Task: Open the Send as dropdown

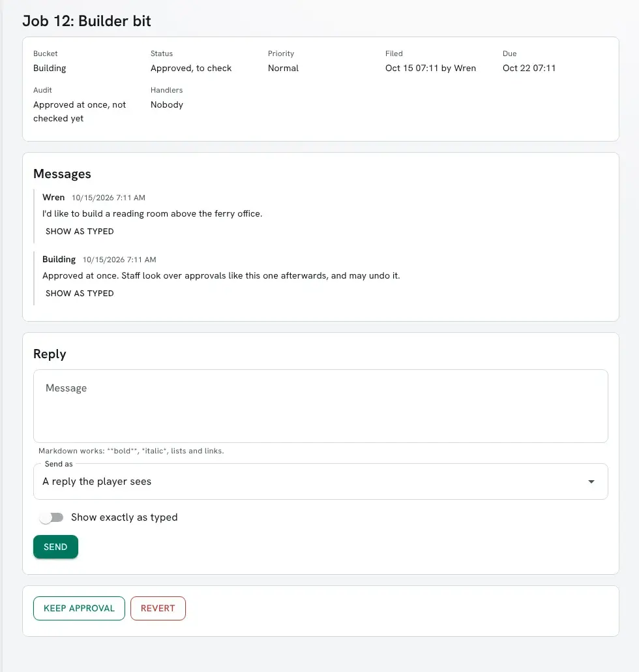Action: (320, 481)
